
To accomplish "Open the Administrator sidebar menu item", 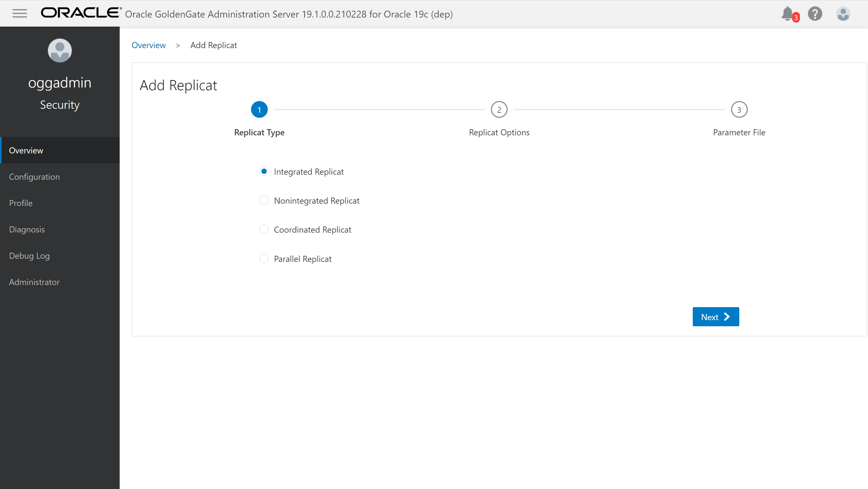I will click(x=34, y=282).
